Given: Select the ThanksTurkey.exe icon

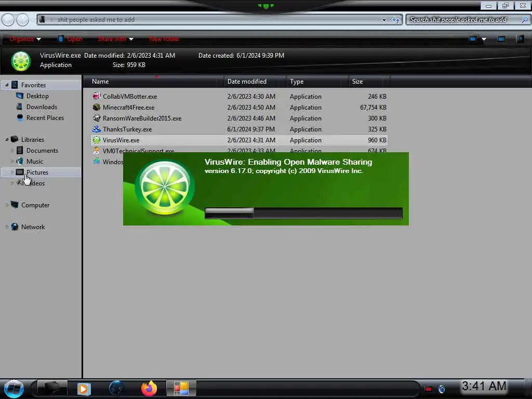Looking at the screenshot, I should pyautogui.click(x=96, y=129).
